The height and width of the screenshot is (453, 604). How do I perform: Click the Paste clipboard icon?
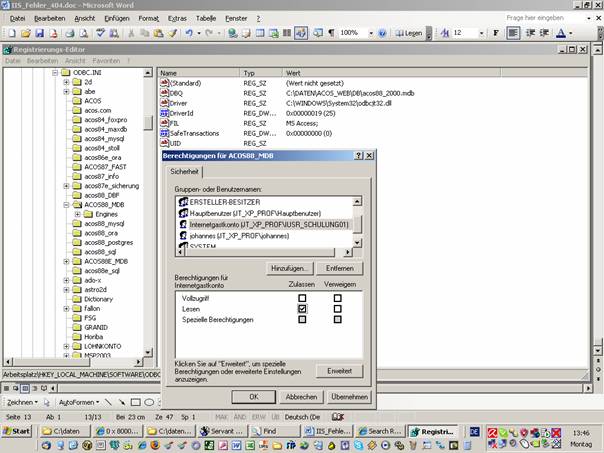pos(158,33)
